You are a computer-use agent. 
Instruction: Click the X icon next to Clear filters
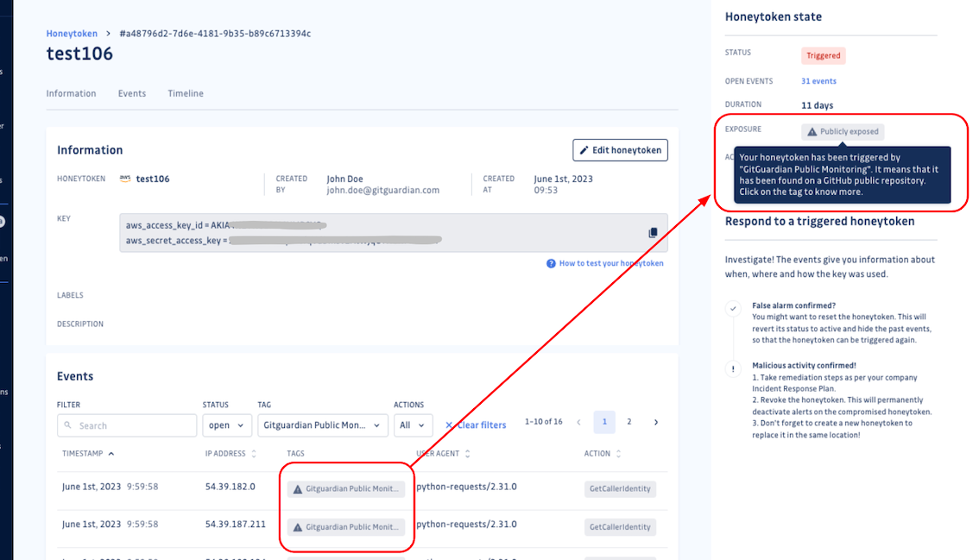pyautogui.click(x=450, y=425)
